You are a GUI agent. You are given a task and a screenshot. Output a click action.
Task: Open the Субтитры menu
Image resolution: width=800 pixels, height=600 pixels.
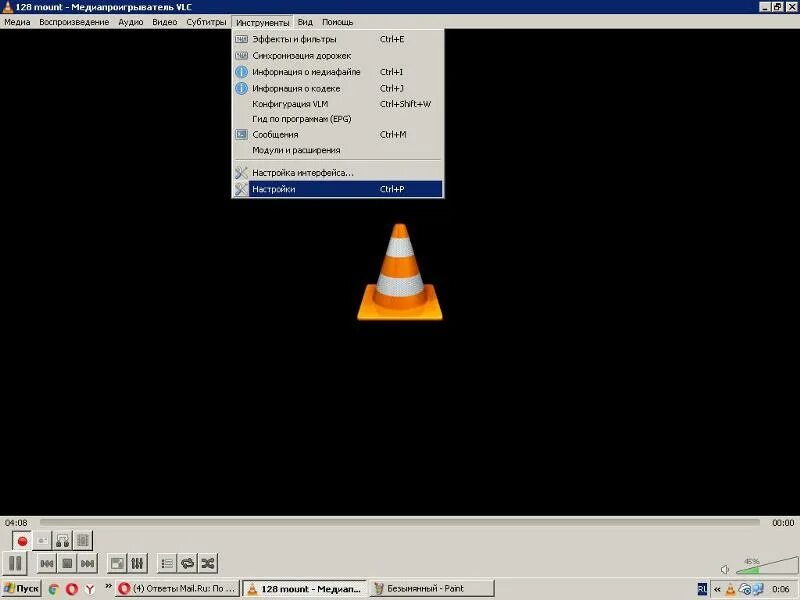tap(206, 22)
